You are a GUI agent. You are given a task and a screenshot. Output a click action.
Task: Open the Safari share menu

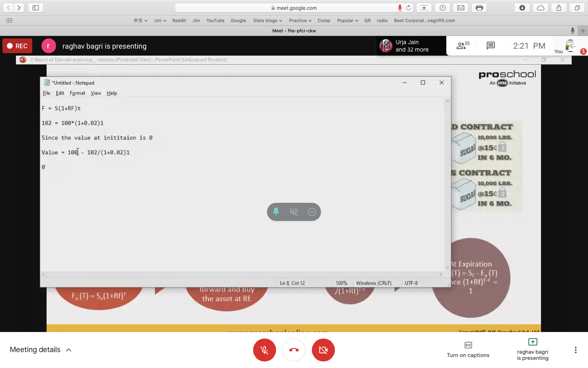[x=559, y=8]
